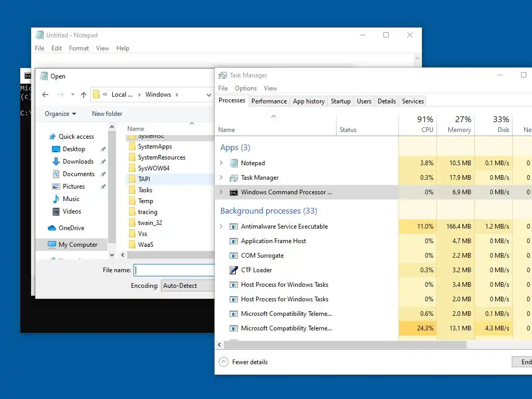Switch to the Users tab

(364, 101)
